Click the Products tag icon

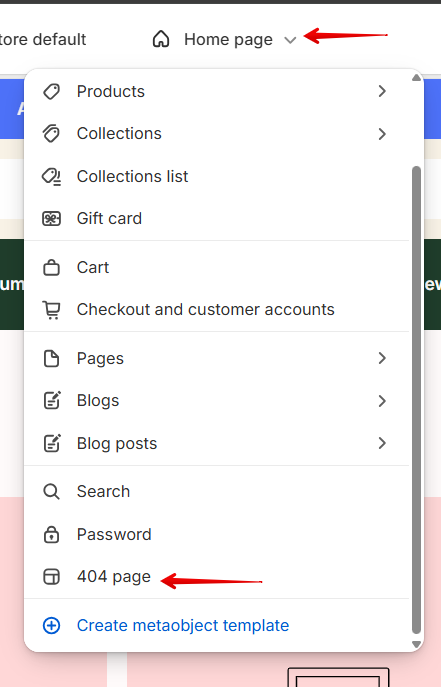pyautogui.click(x=51, y=92)
